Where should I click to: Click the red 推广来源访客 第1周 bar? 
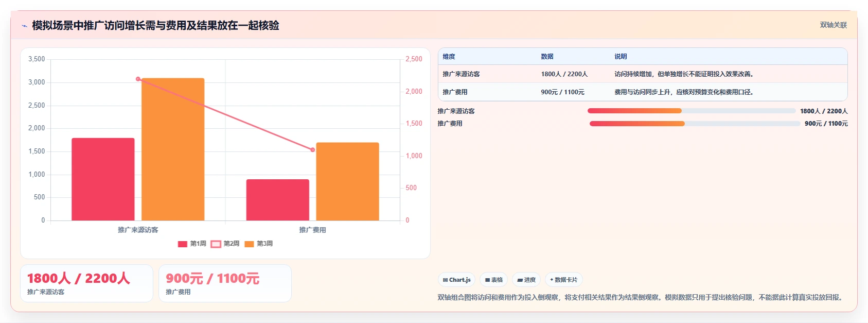(x=103, y=179)
